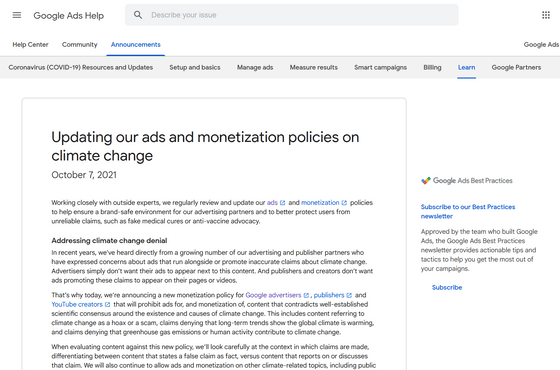Click the 'Addressing climate change denial' heading
Viewport: 560px width, 370px height.
click(109, 241)
